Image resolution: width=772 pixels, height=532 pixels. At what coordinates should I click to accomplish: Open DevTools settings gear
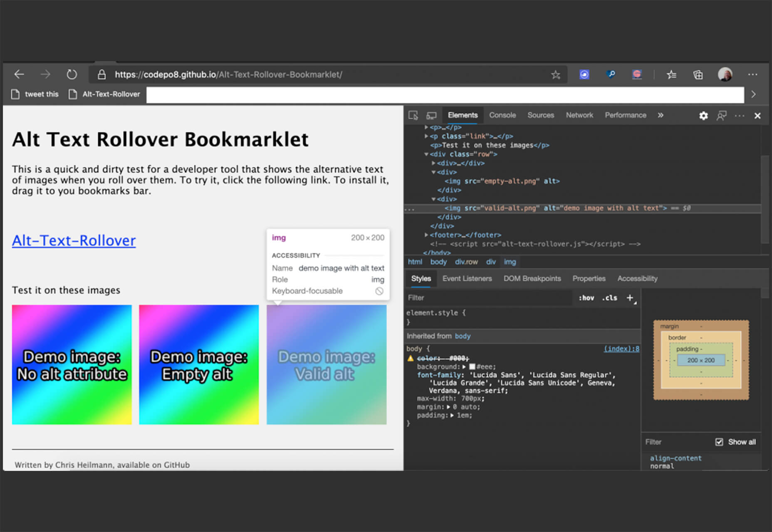(703, 116)
